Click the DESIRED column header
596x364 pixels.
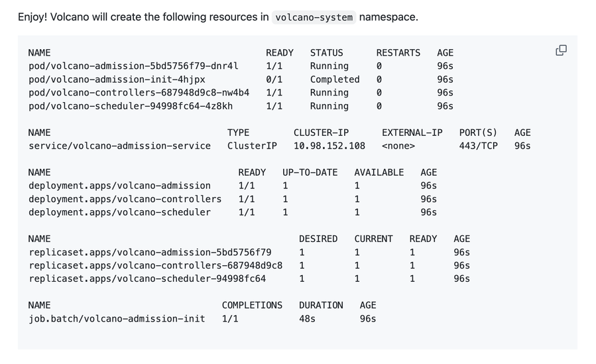pyautogui.click(x=318, y=239)
